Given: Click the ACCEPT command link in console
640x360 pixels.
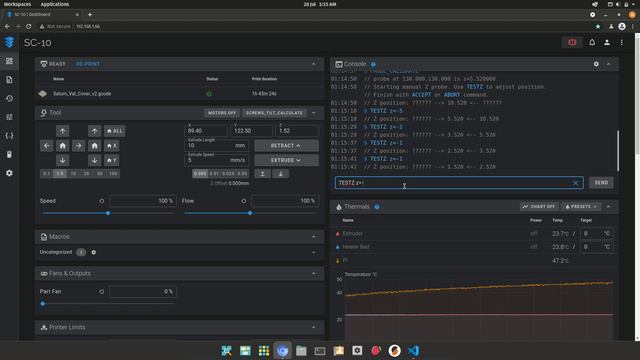Looking at the screenshot, I should tap(421, 95).
